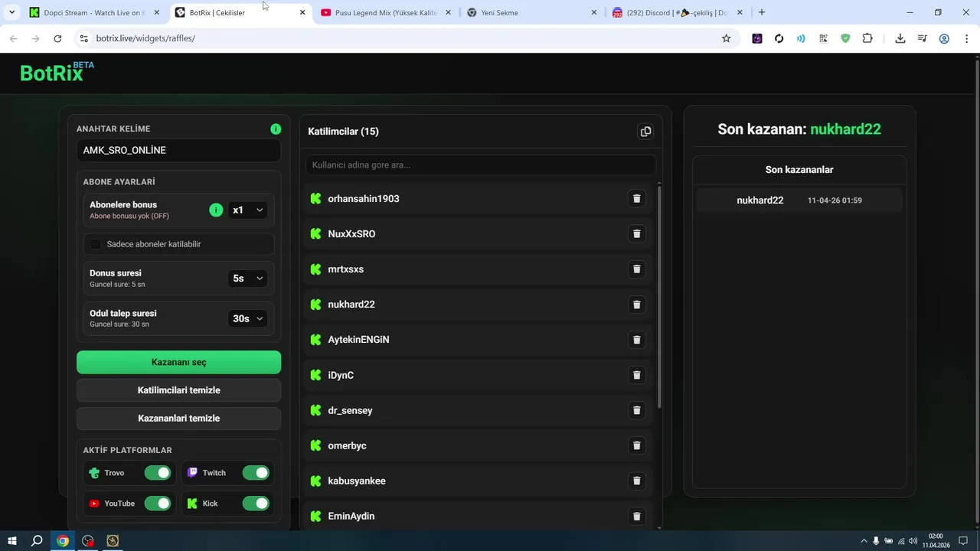This screenshot has width=980, height=551.
Task: Click info icon next to ANAHTAR KELİME
Action: pyautogui.click(x=276, y=129)
